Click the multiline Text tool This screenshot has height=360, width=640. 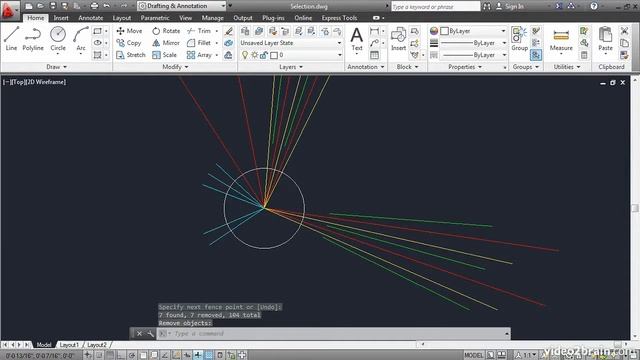[357, 39]
